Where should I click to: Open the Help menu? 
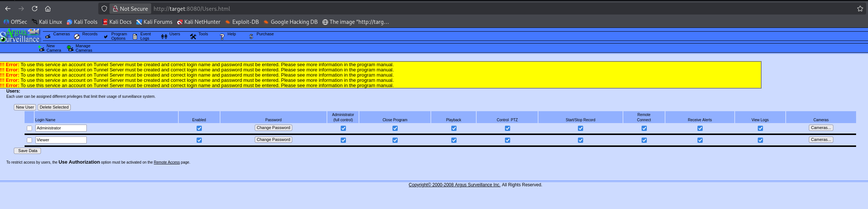tap(232, 34)
